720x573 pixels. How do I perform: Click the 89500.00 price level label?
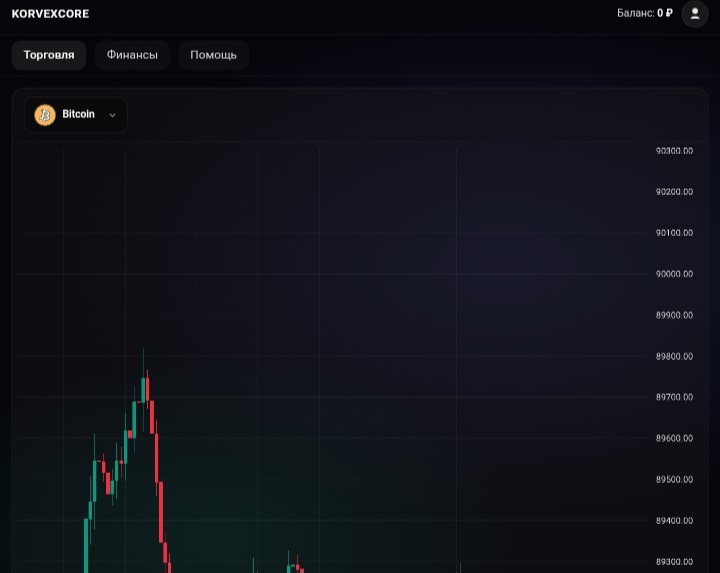click(x=674, y=480)
